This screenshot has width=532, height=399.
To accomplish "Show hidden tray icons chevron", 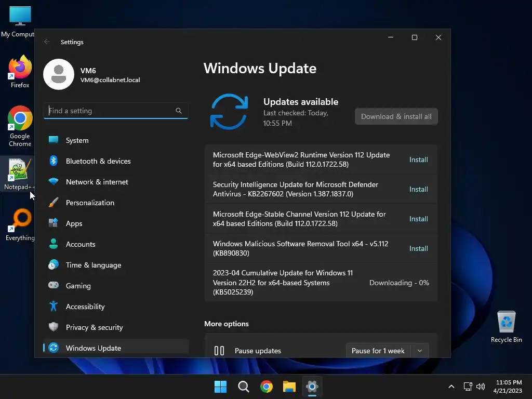I will pos(451,387).
